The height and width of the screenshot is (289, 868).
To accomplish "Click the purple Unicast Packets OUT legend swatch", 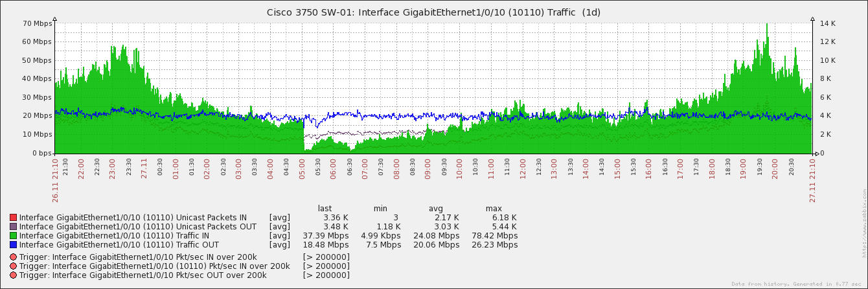I will (x=13, y=227).
